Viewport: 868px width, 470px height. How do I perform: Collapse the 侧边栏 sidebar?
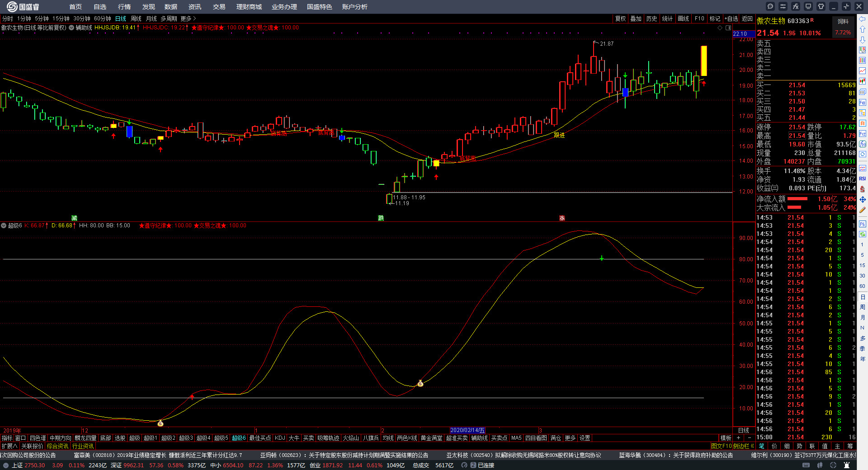[x=744, y=446]
